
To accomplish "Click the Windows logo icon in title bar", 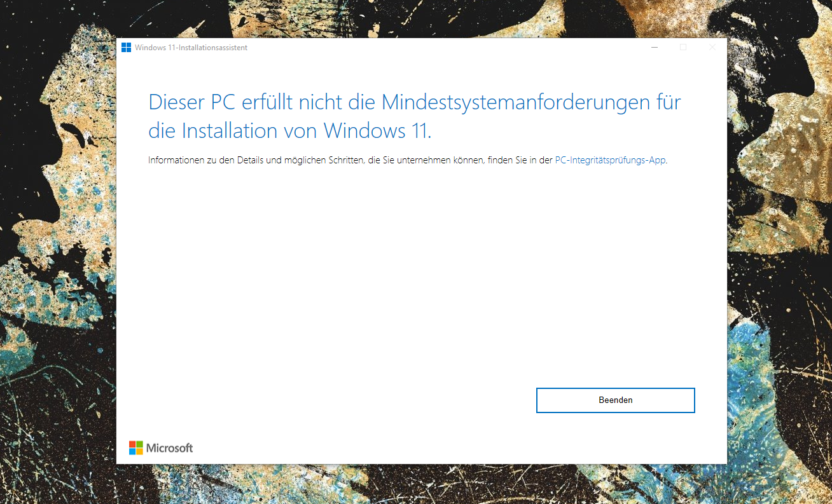I will (126, 48).
